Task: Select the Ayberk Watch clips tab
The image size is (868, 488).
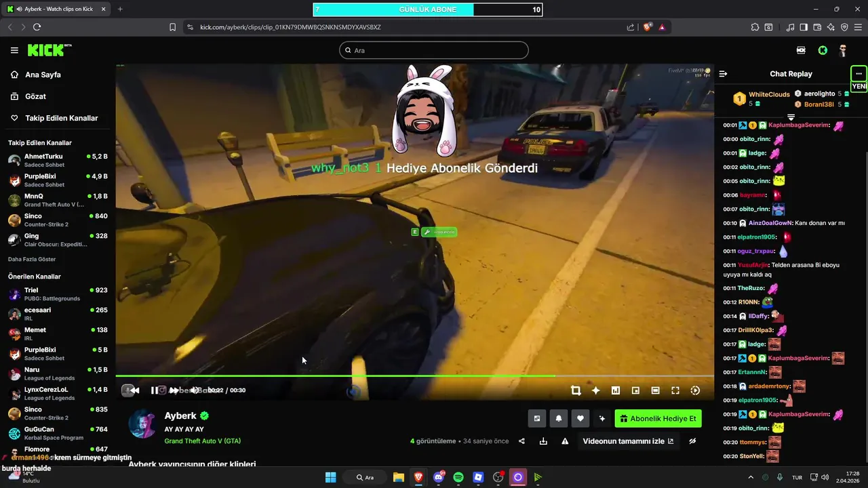Action: click(57, 9)
